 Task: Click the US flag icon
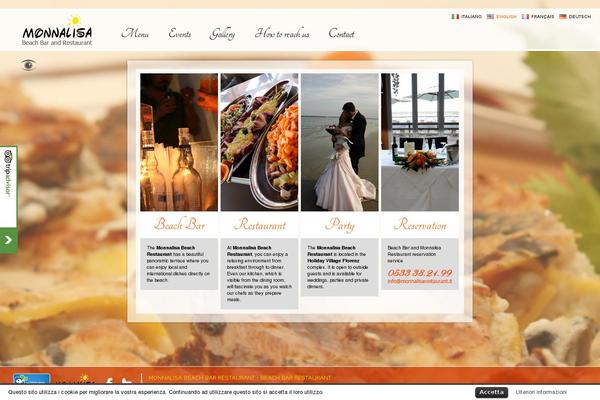490,17
